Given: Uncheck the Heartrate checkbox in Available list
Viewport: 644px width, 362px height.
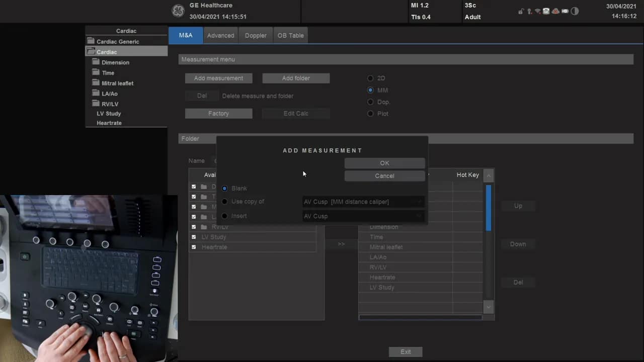Looking at the screenshot, I should pyautogui.click(x=194, y=247).
